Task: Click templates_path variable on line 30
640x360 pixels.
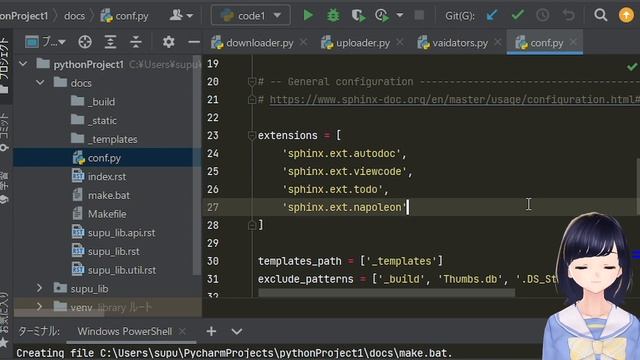Action: [x=300, y=261]
